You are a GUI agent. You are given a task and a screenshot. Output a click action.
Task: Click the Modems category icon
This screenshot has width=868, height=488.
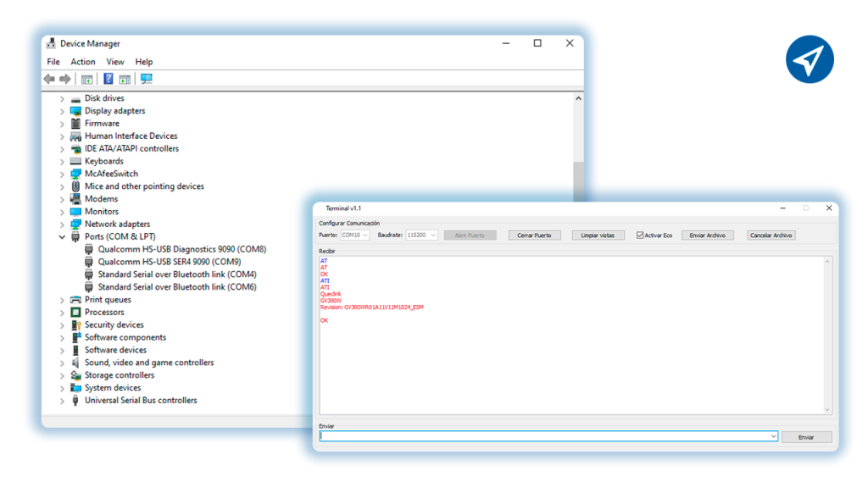75,199
